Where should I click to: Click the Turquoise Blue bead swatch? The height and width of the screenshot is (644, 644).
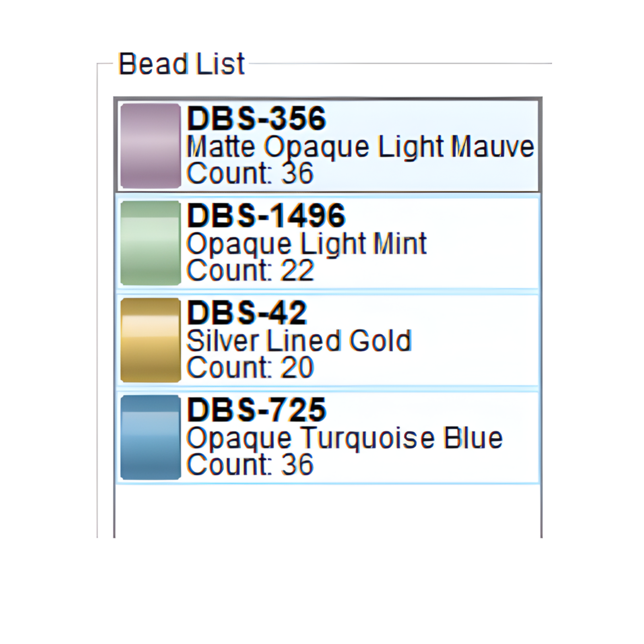click(151, 438)
